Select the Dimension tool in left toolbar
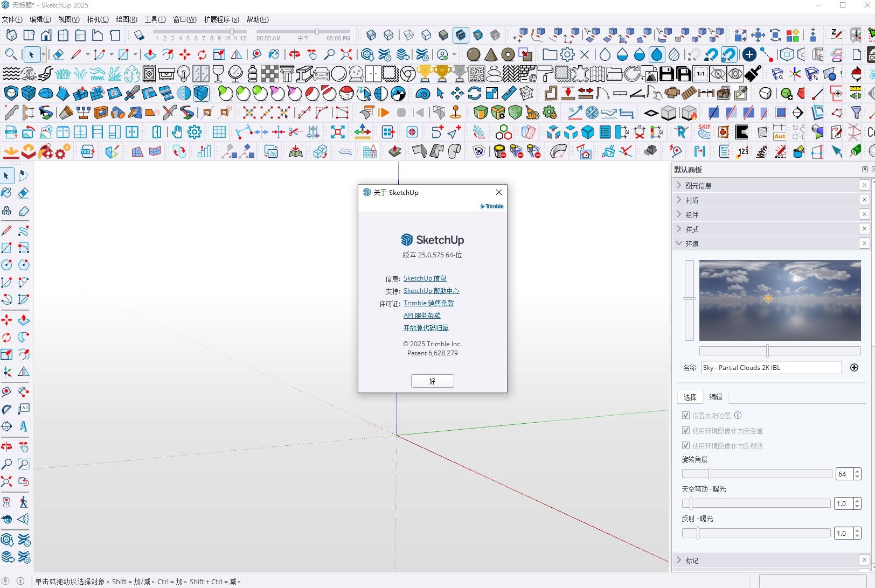 click(23, 391)
